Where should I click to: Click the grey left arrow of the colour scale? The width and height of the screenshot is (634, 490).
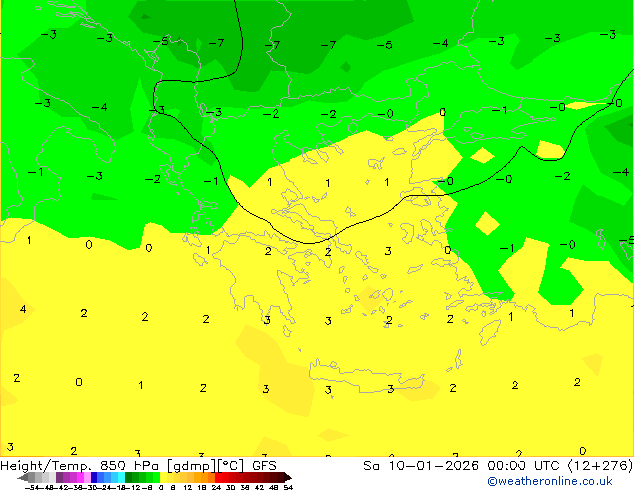click(22, 477)
